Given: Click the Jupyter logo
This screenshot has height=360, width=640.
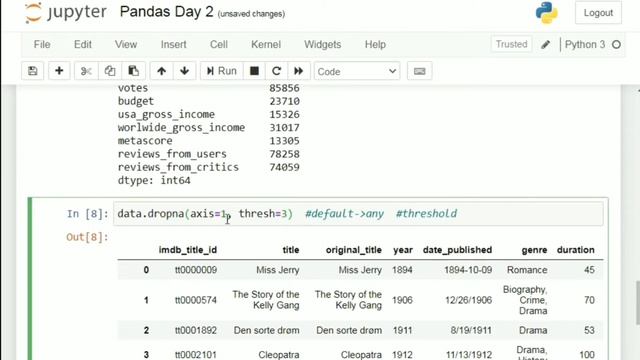Looking at the screenshot, I should 65,12.
